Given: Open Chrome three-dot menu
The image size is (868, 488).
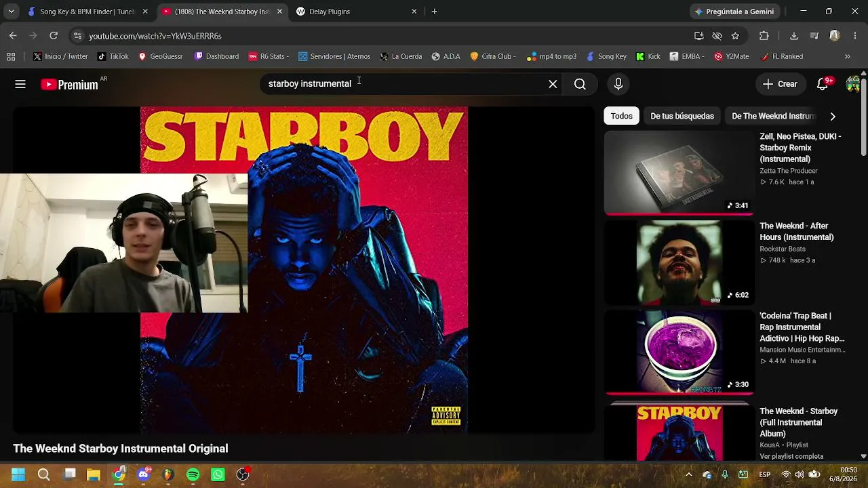Looking at the screenshot, I should click(854, 36).
